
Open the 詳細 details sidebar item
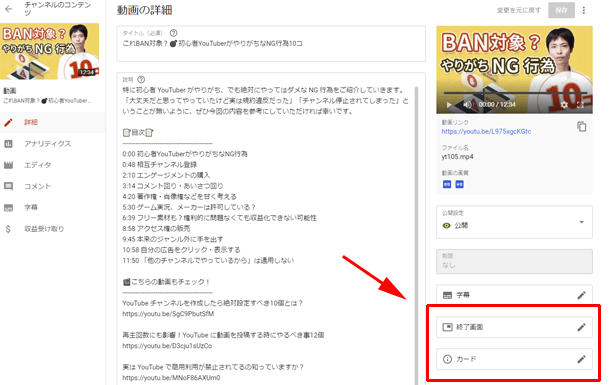53,122
